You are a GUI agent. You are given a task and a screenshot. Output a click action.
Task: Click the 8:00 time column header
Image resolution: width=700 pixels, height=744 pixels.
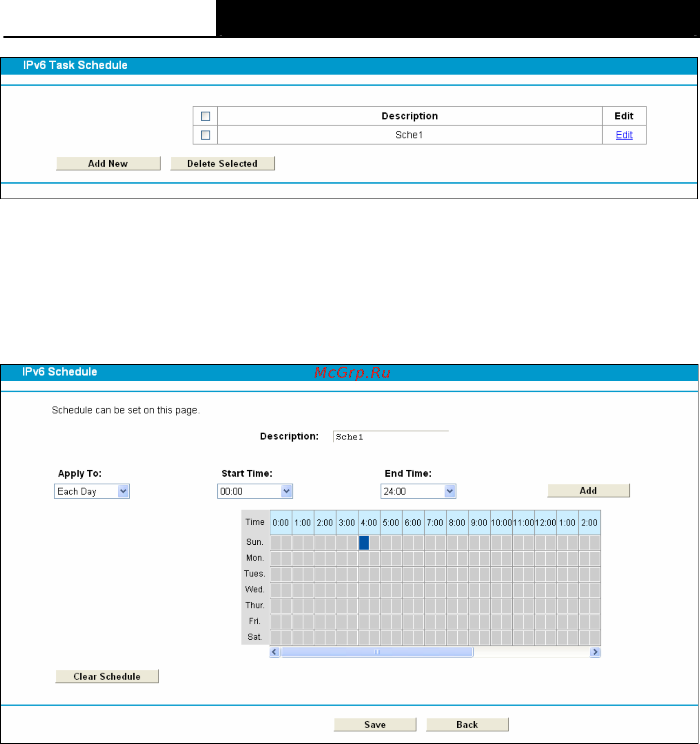[x=457, y=522]
